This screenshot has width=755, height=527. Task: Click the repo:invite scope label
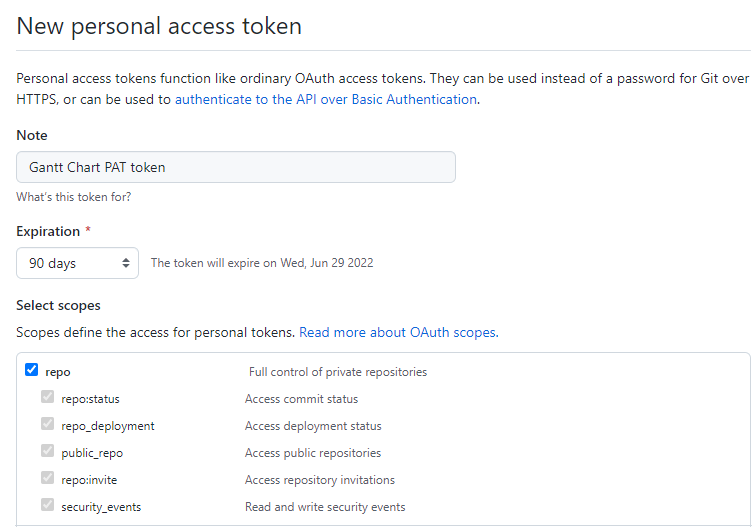tap(88, 480)
